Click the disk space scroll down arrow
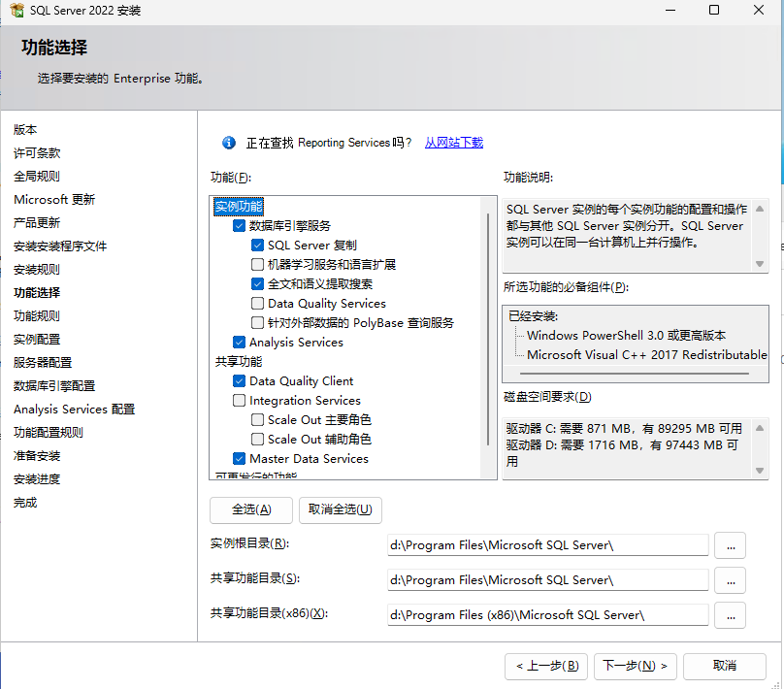 [760, 471]
